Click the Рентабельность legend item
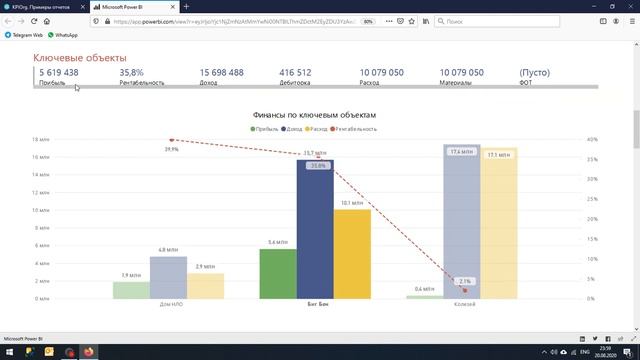Screen dimensions: 640x360 [x=353, y=129]
